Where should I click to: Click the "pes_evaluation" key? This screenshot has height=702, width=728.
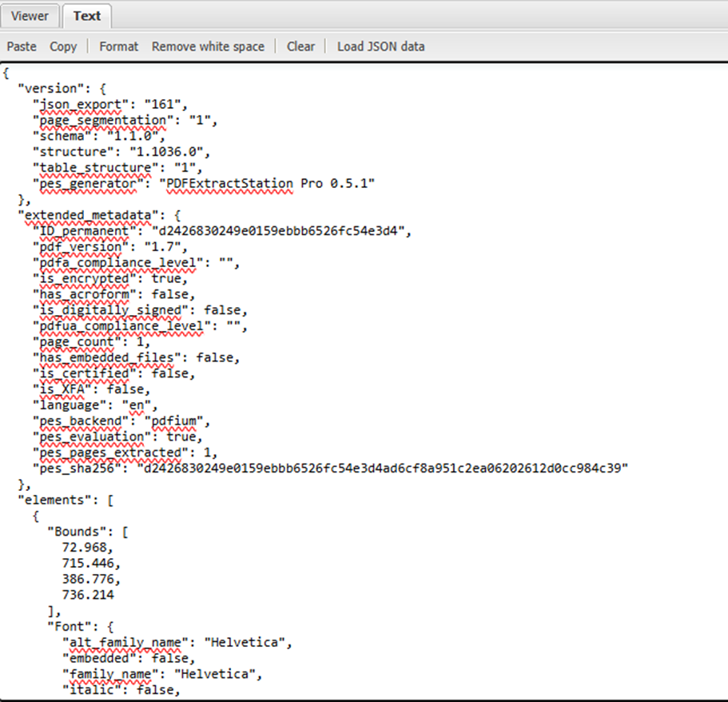(91, 437)
